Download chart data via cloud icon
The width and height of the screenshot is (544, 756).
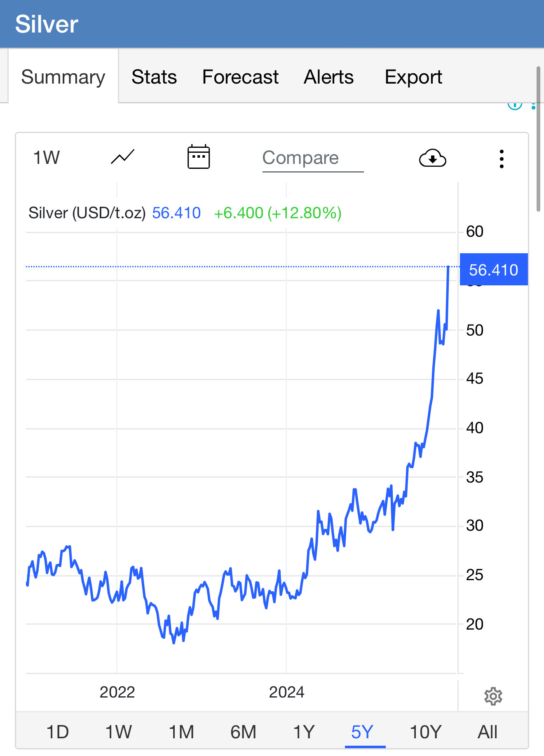tap(432, 158)
